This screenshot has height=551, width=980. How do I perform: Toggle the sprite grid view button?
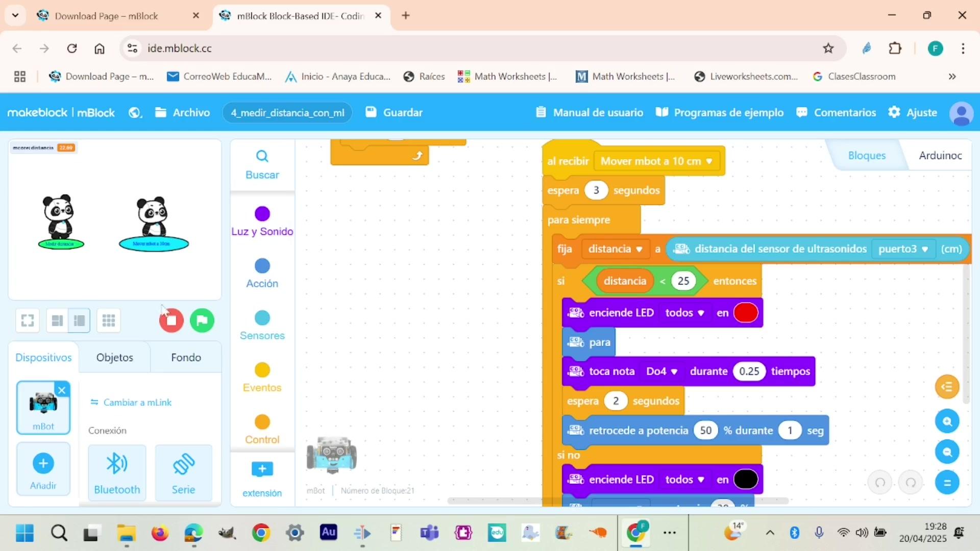click(108, 320)
